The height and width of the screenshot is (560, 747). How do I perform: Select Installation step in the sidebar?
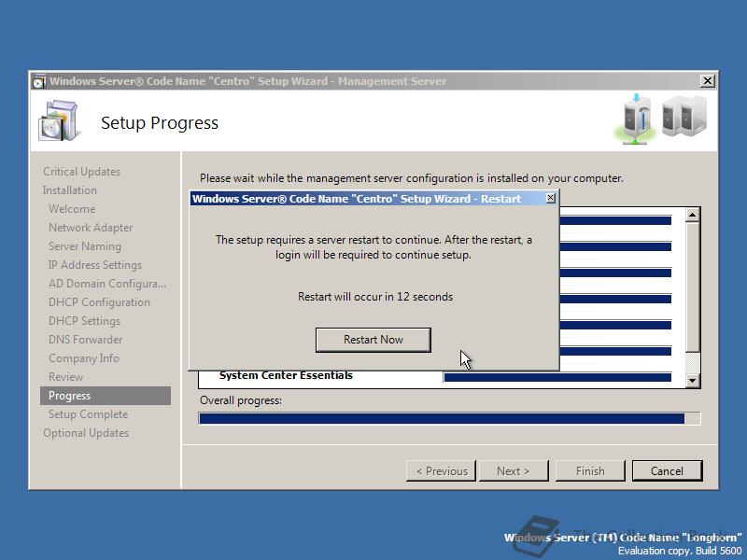click(x=69, y=190)
